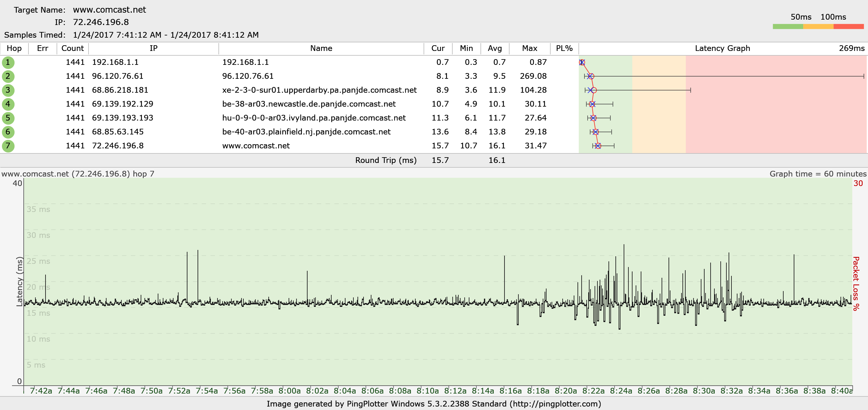
Task: Click the Target Name value www.comcast.net
Action: click(x=109, y=9)
